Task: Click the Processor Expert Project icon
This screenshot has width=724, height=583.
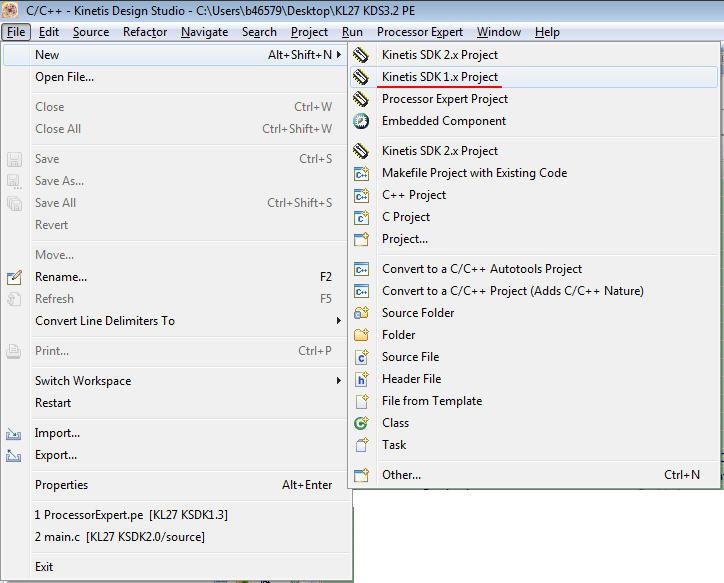Action: click(361, 99)
